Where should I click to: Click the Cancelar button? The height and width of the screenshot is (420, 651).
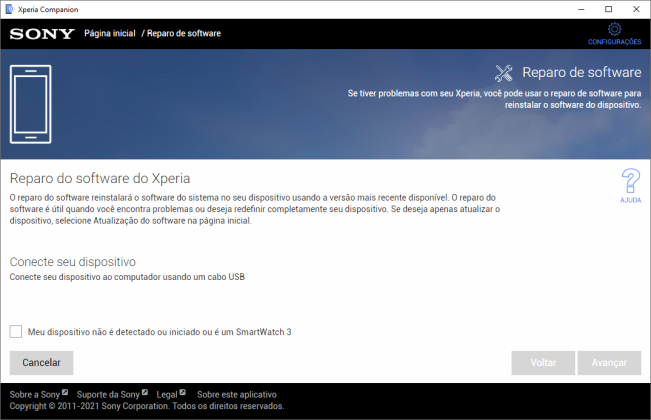click(x=42, y=363)
